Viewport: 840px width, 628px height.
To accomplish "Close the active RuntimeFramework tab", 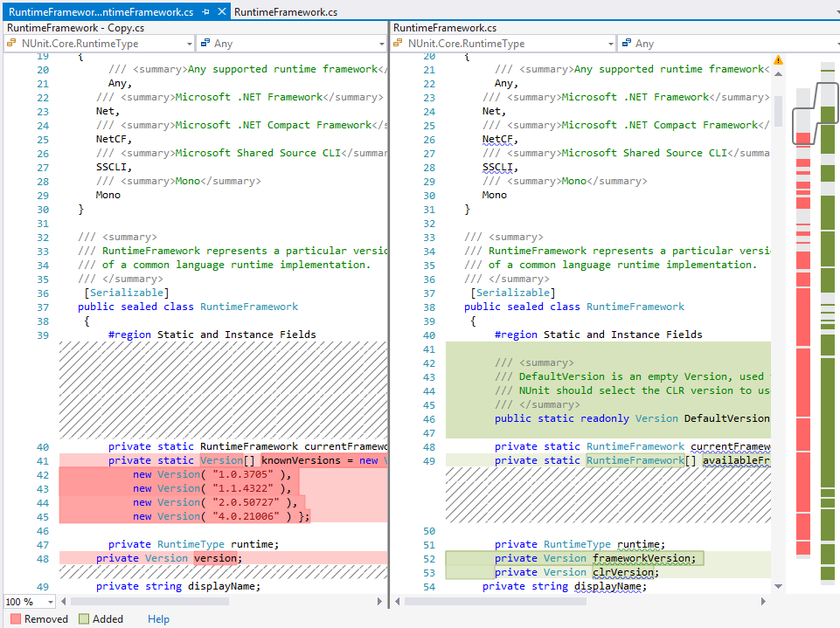I will coord(221,11).
